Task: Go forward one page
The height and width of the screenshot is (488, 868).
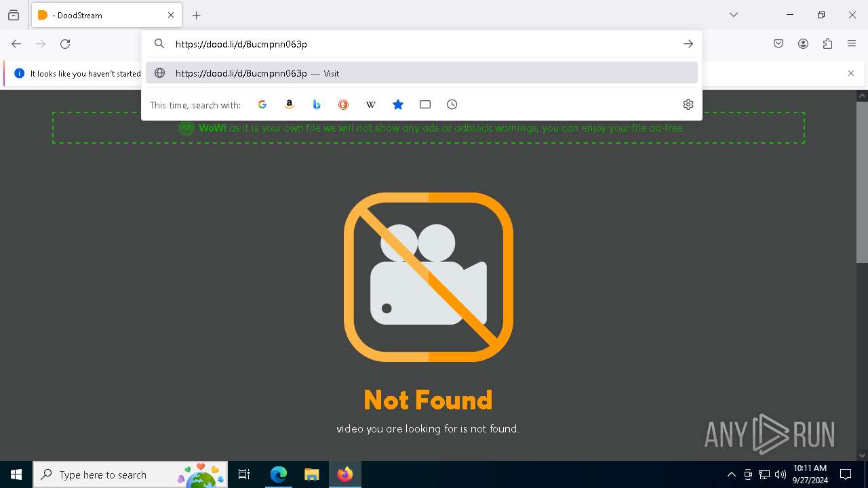Action: click(41, 44)
